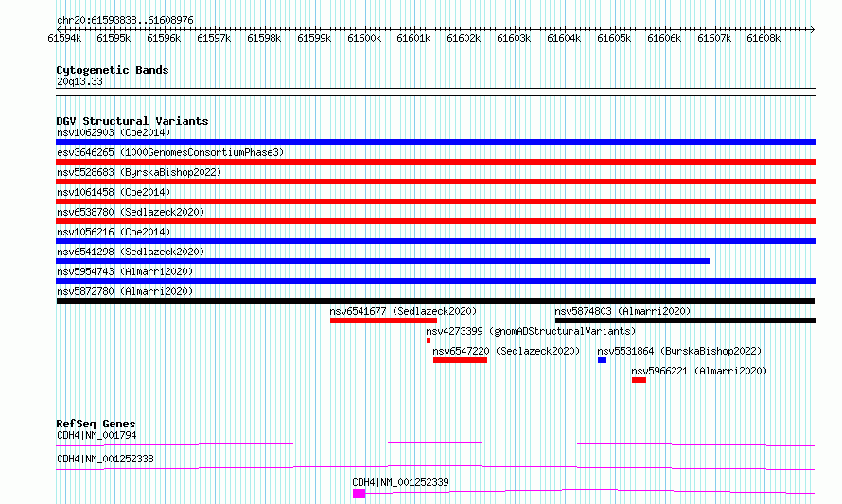Click the black bar for nsv5872780 (Almarri2020)
Image resolution: width=842 pixels, height=504 pixels.
tap(435, 301)
